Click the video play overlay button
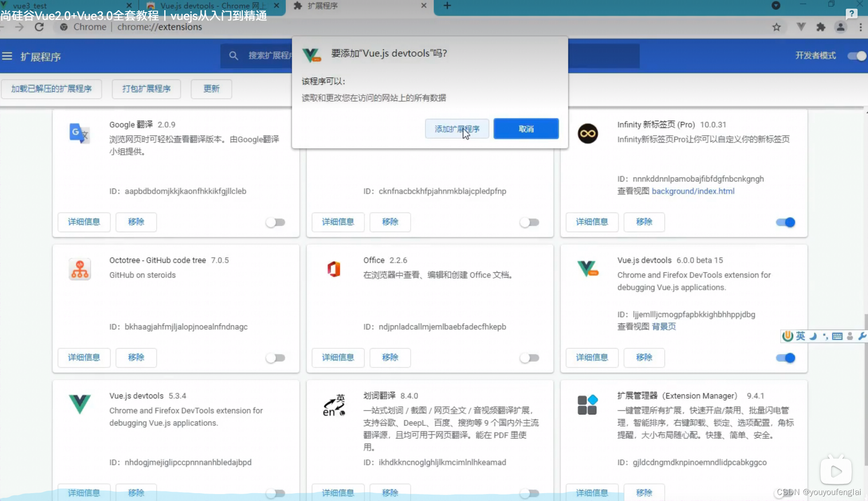Screen dimensions: 868x501 pos(836,471)
